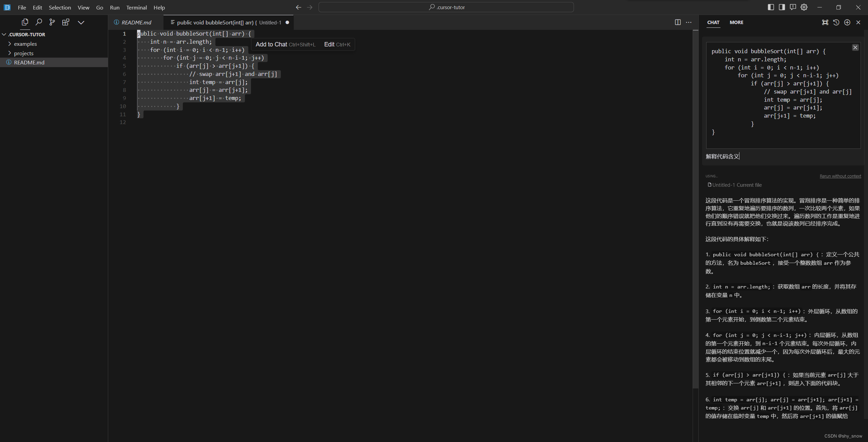The image size is (868, 442).
Task: Select README.md in the file tree
Action: tap(54, 62)
